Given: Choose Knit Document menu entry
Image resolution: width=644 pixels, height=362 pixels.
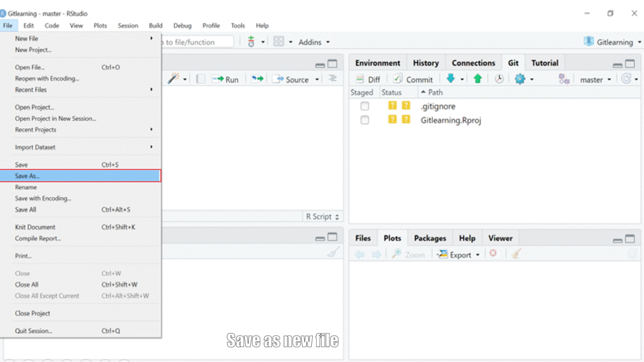Looking at the screenshot, I should (80, 227).
